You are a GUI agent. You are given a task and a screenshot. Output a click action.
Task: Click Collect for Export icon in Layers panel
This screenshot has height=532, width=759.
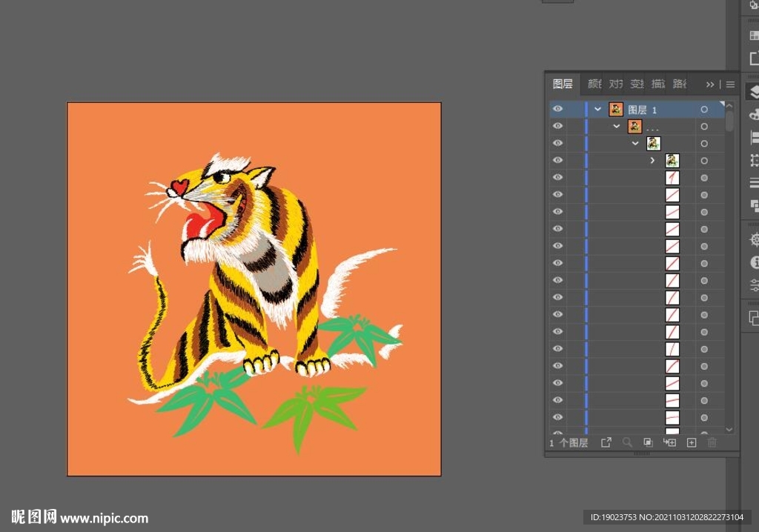point(606,442)
